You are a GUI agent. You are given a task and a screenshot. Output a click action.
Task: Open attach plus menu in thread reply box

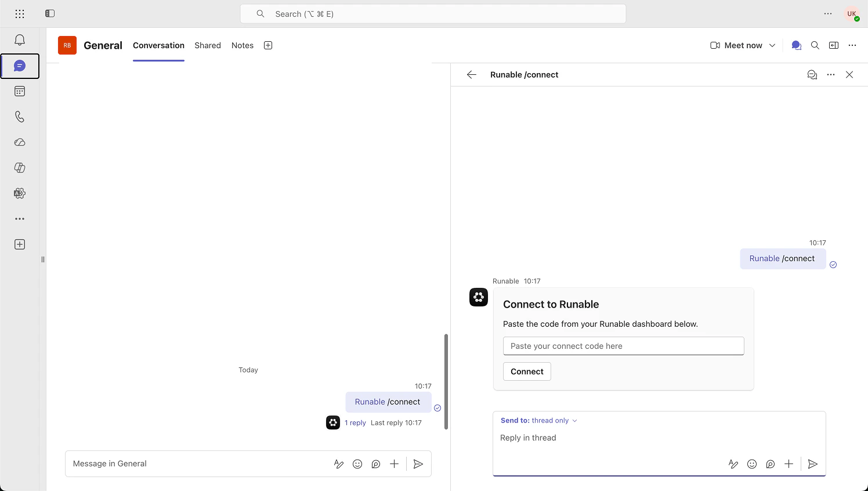[x=789, y=464]
